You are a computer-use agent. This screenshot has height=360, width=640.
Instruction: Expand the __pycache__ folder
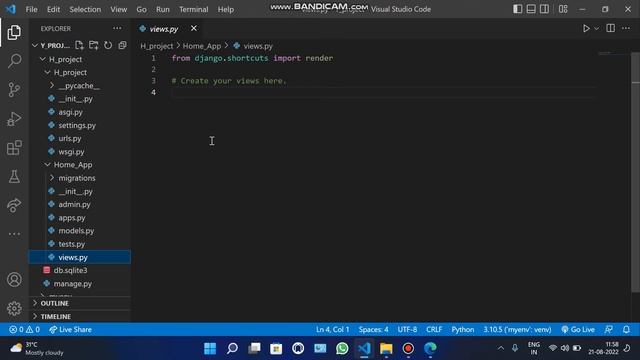(x=52, y=86)
